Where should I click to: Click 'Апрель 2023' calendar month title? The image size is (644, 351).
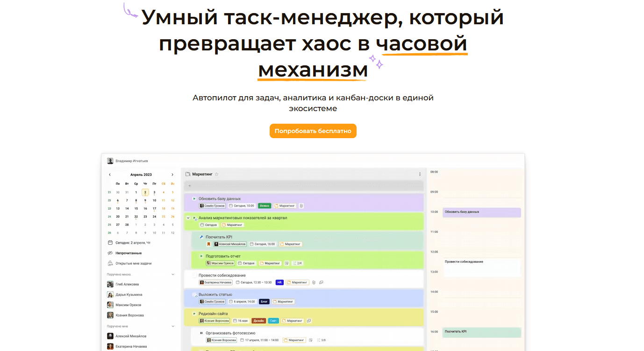141,175
